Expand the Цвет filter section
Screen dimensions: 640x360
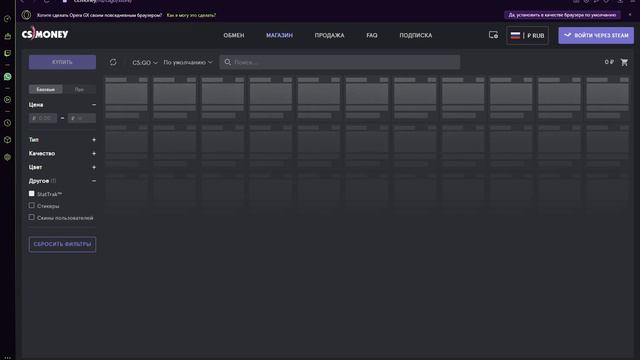94,167
